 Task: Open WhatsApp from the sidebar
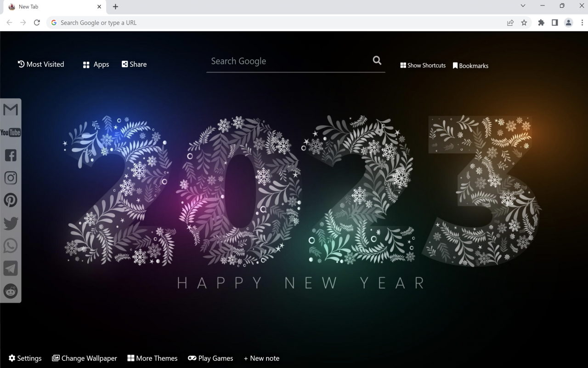click(x=11, y=246)
